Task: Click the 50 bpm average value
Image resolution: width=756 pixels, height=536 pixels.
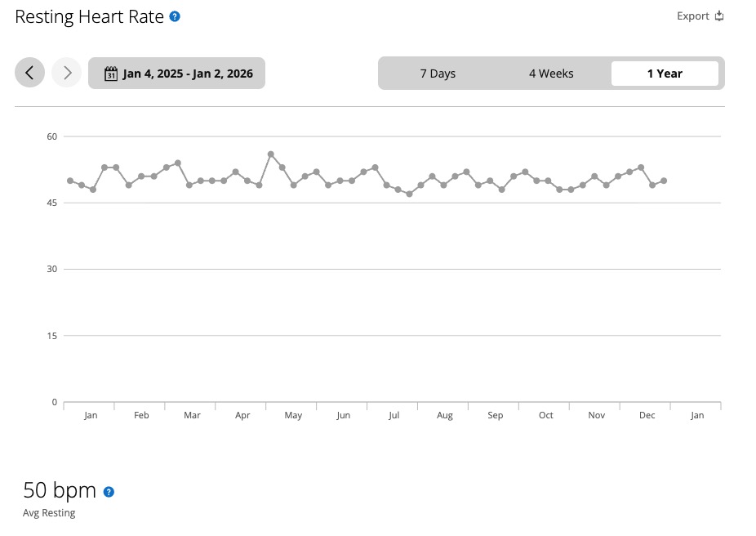Action: [x=60, y=490]
